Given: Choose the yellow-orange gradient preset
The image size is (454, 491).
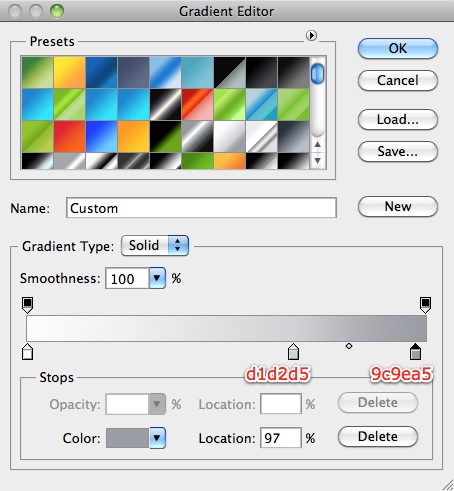Looking at the screenshot, I should pyautogui.click(x=70, y=72).
